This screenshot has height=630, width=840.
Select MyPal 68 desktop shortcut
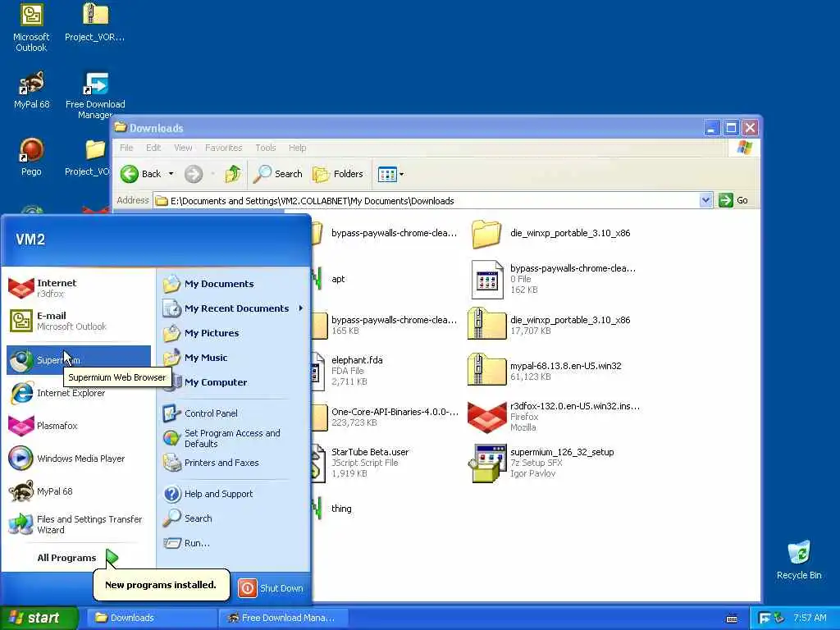31,90
